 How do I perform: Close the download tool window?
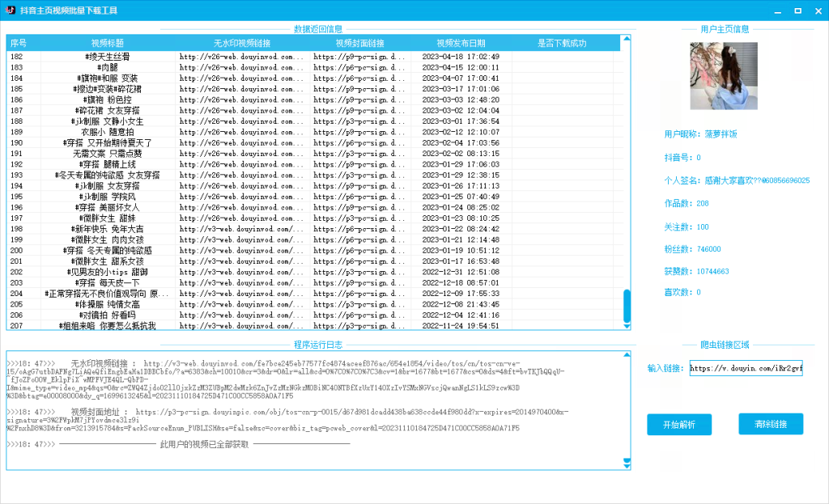click(x=818, y=11)
